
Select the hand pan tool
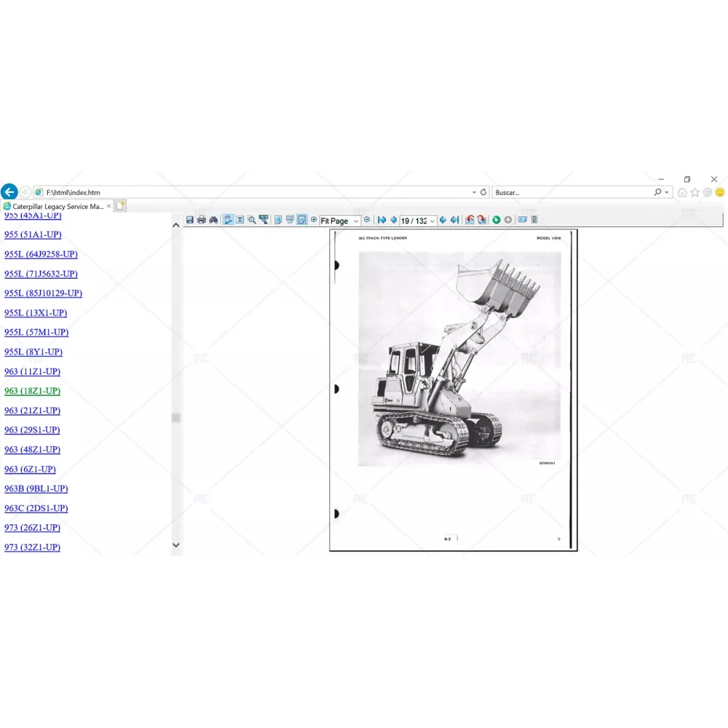[228, 220]
